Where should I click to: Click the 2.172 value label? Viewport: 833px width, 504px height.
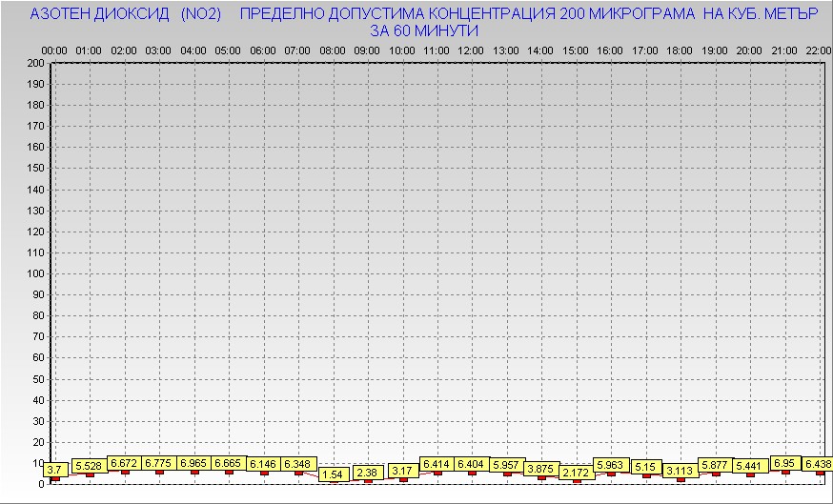pyautogui.click(x=577, y=473)
